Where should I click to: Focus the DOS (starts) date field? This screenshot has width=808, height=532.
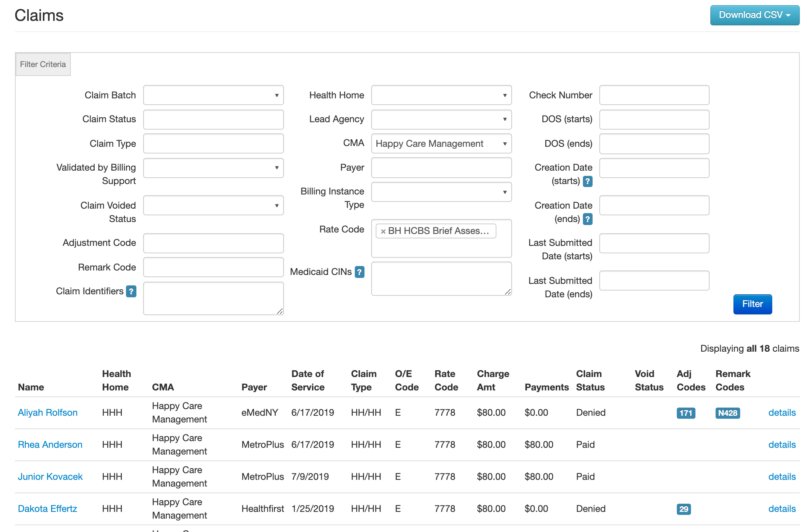coord(654,120)
